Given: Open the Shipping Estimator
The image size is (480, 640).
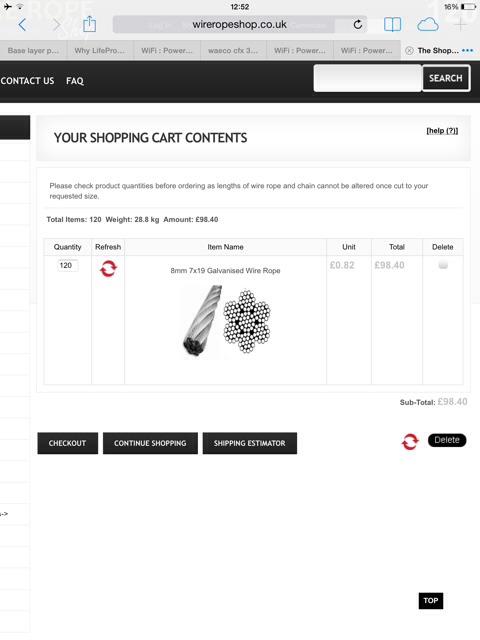Looking at the screenshot, I should coord(250,443).
